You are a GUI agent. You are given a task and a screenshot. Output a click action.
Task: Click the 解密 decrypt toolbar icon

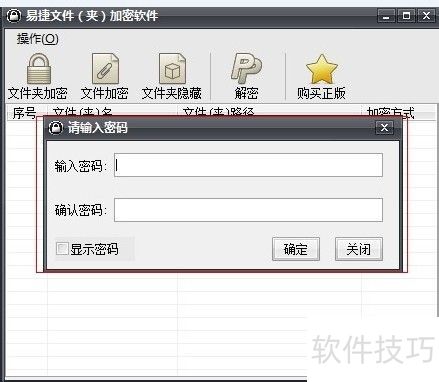point(246,69)
